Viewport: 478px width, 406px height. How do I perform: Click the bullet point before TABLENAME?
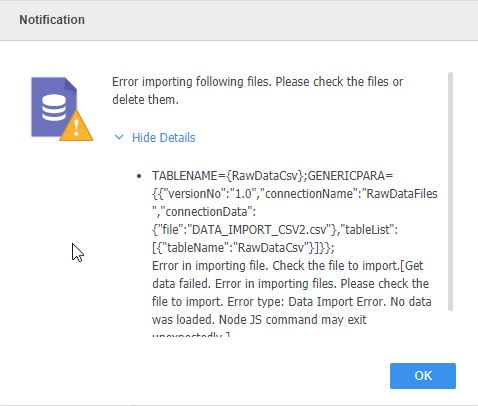point(139,176)
